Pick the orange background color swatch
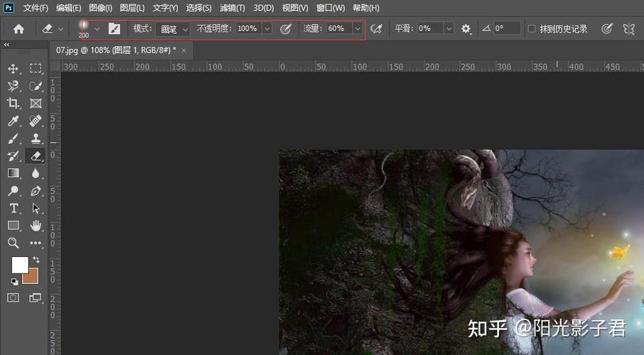 tap(33, 279)
